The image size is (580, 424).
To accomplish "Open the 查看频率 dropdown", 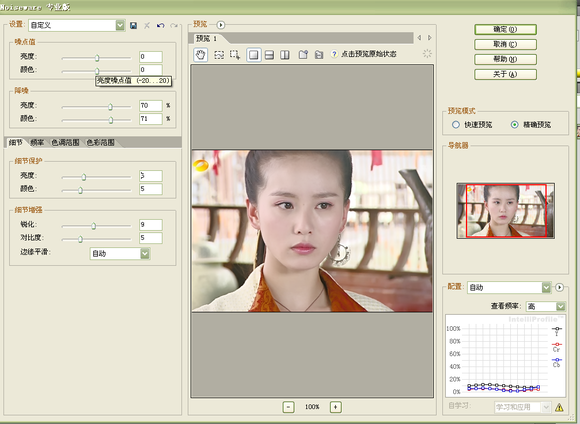I will point(561,306).
